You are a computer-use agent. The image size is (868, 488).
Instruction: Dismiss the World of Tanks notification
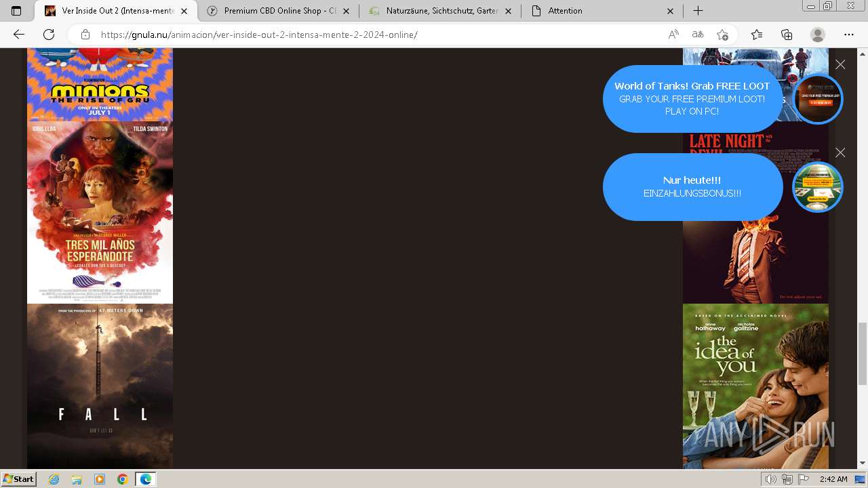coord(840,64)
